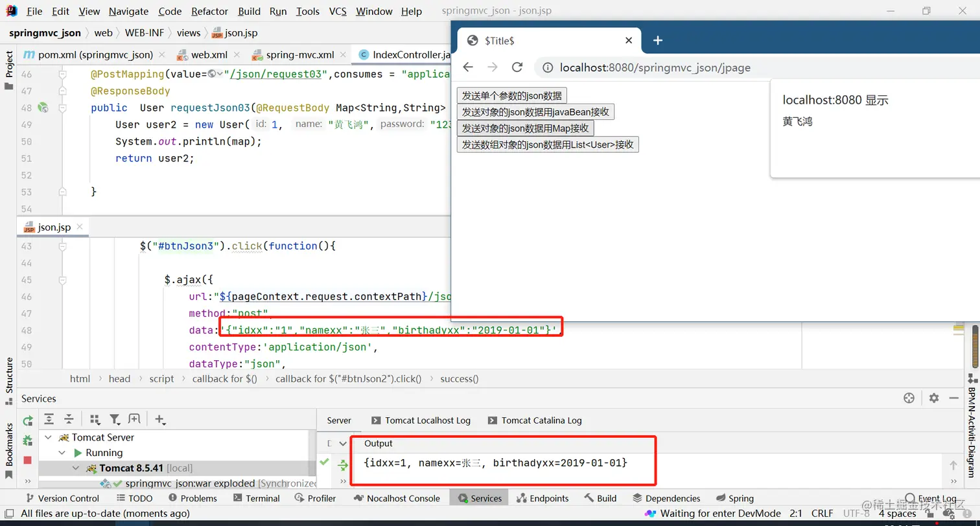Screen dimensions: 980x526
Task: Open the Version Control tool window
Action: [62, 498]
